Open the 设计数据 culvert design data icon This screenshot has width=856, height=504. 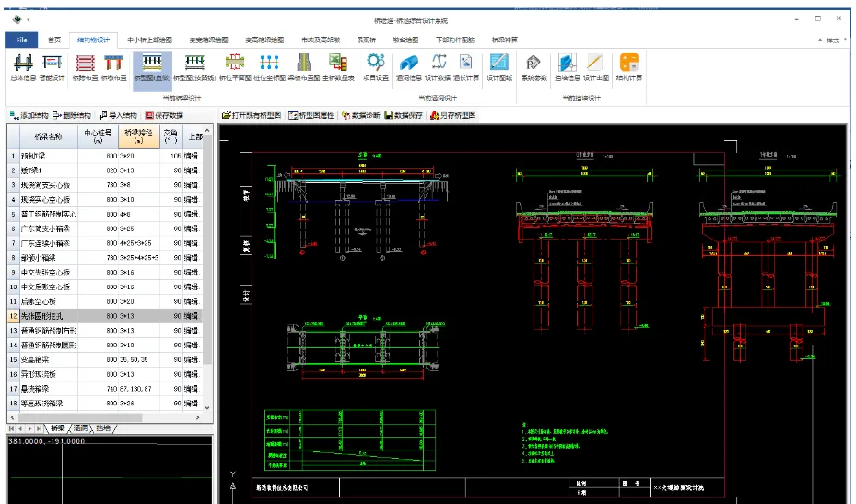438,67
